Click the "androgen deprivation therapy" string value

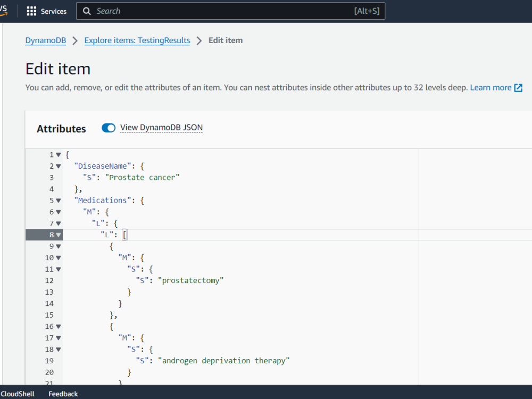[x=224, y=361]
